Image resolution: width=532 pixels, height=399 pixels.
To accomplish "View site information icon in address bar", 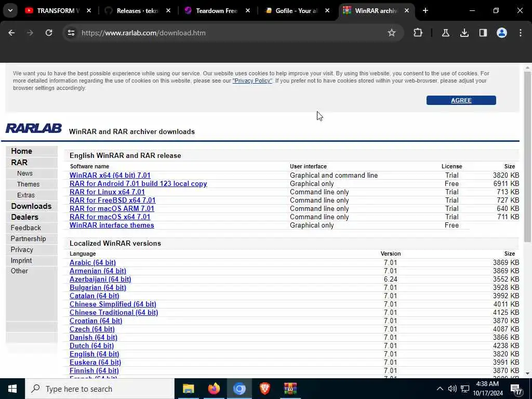I will pyautogui.click(x=71, y=33).
